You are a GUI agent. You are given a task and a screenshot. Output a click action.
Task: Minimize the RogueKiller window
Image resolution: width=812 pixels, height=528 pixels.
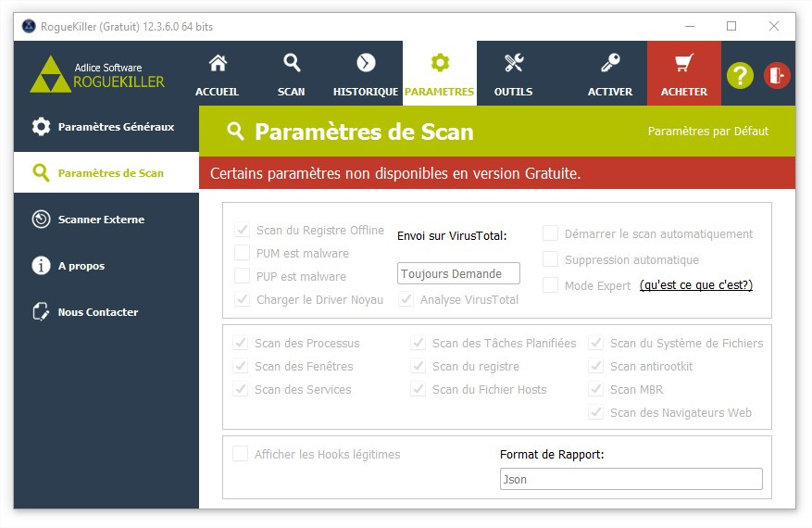689,26
